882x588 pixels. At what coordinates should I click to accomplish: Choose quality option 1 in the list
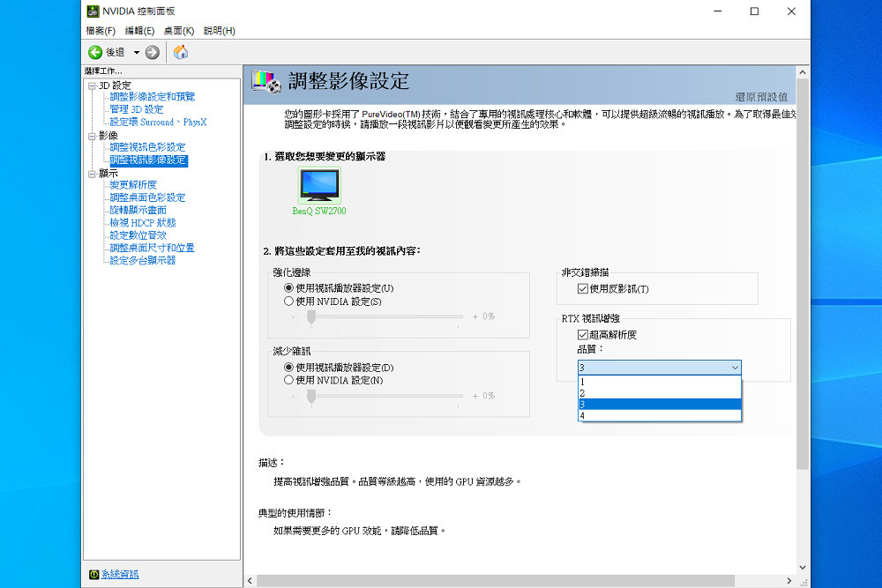pos(659,382)
